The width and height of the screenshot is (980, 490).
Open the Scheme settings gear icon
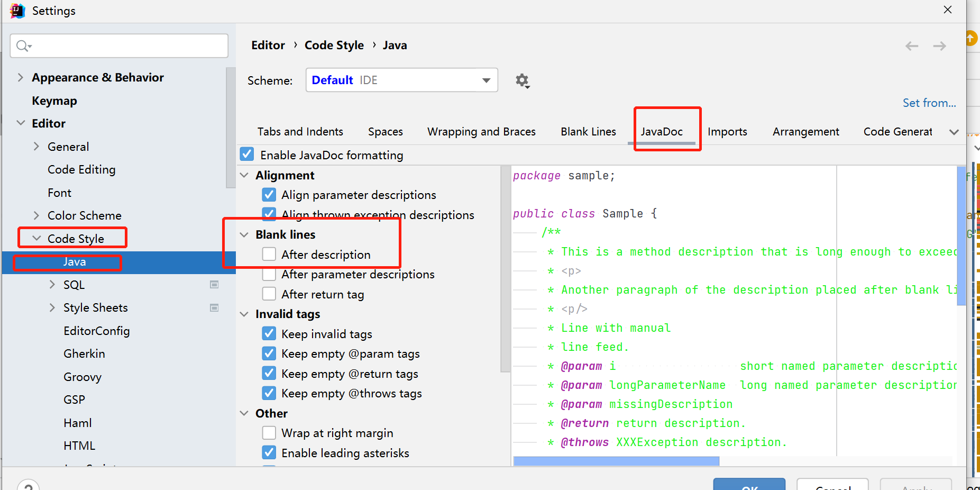[522, 80]
